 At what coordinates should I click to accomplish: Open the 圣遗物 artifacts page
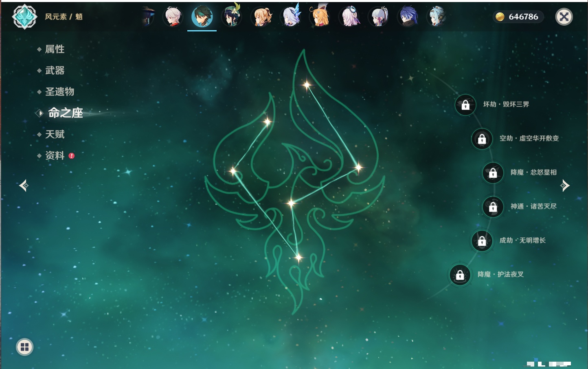tap(59, 92)
